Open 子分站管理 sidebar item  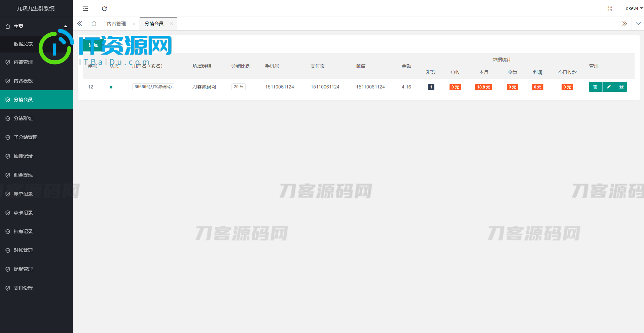coord(36,137)
